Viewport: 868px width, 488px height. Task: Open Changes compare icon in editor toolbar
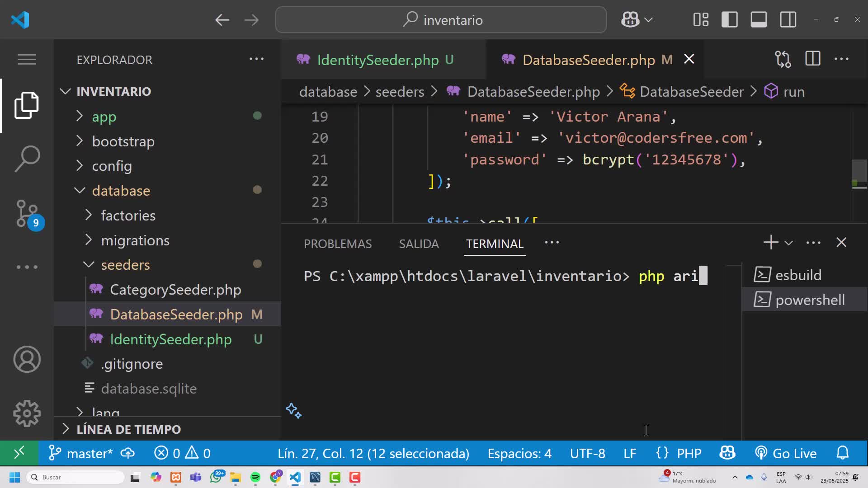[x=783, y=59]
